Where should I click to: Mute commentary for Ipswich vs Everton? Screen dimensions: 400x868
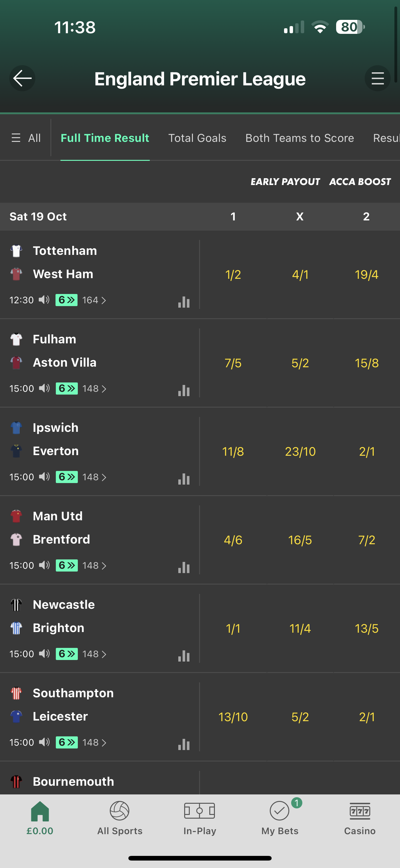44,477
